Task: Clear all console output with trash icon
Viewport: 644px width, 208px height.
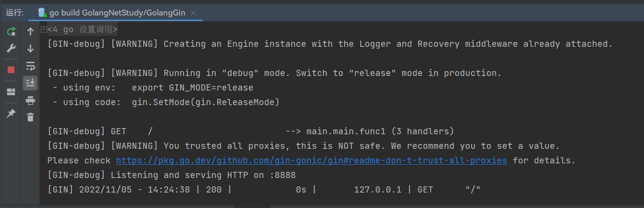Action: [x=30, y=117]
